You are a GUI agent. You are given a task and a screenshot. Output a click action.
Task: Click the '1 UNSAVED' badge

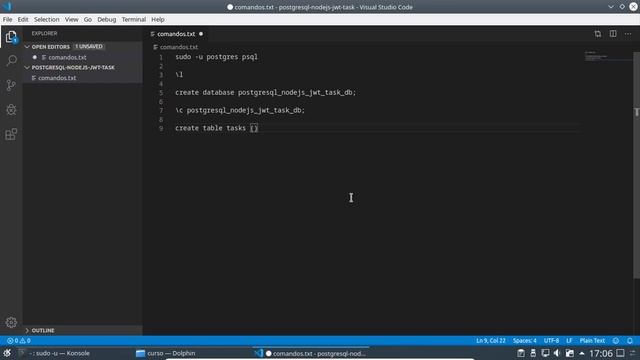[x=89, y=47]
